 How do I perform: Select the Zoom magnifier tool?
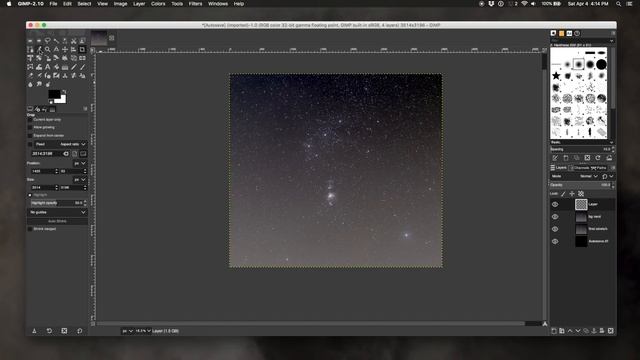point(48,49)
